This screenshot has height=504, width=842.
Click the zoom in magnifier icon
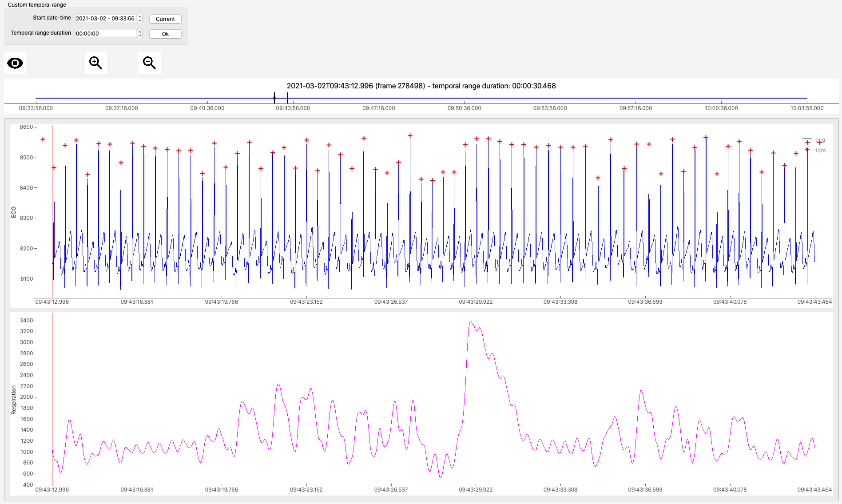(x=95, y=63)
